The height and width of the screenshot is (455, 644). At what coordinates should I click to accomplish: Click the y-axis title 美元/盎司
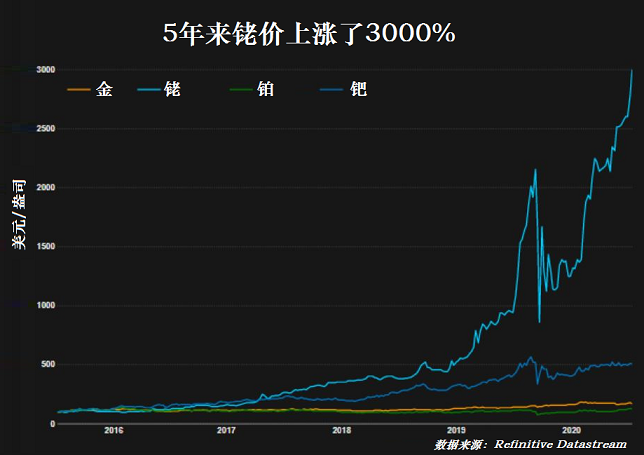pos(19,214)
